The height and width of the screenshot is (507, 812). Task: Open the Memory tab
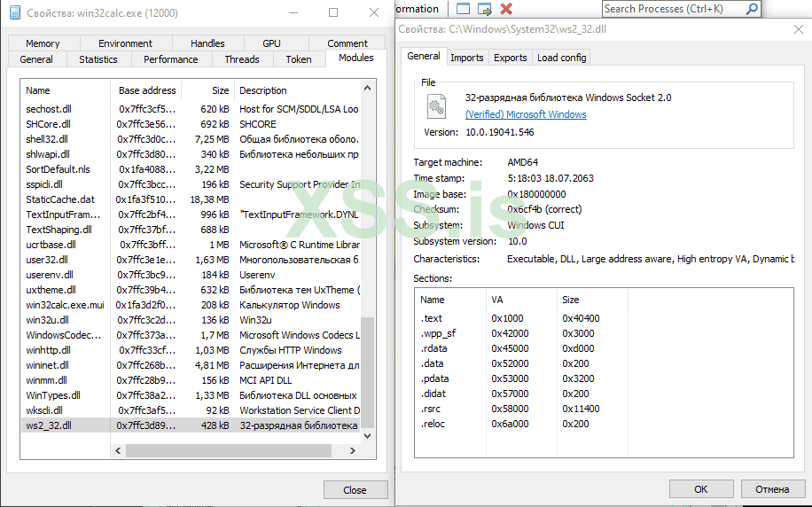tap(43, 43)
